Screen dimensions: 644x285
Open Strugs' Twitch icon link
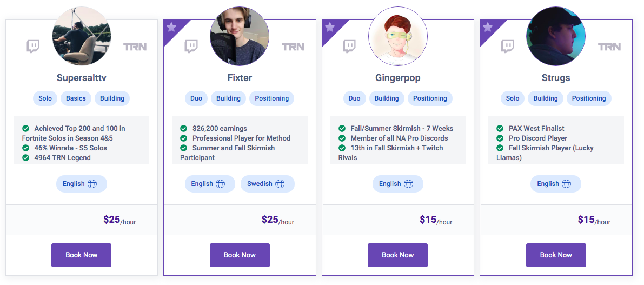click(507, 47)
